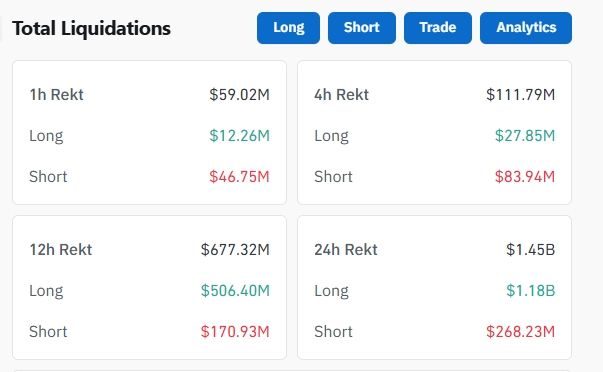
Task: Select the 1h Rekt label
Action: pos(57,95)
